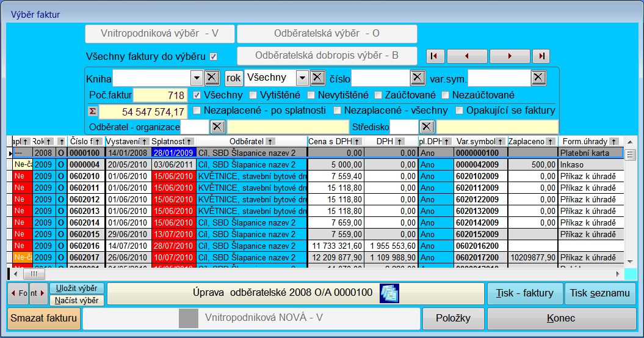Image resolution: width=644 pixels, height=338 pixels.
Task: Switch to Odběratelská výběr - O
Action: point(327,34)
